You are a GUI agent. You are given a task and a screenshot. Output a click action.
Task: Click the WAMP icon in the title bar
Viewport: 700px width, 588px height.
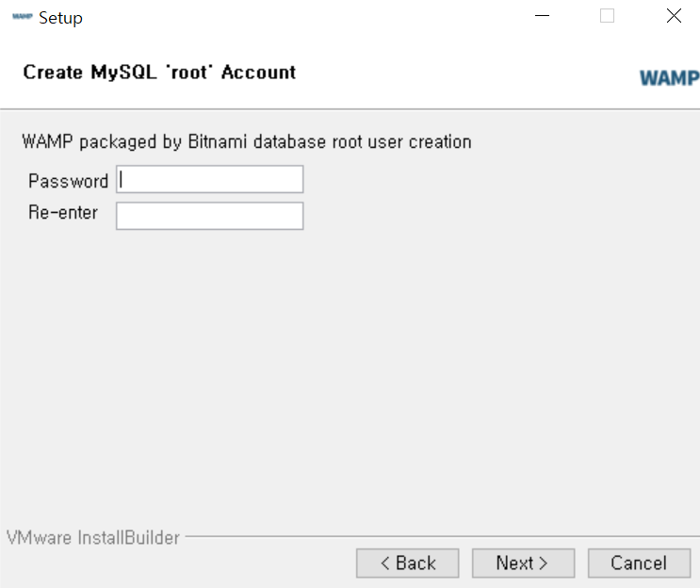coord(23,17)
